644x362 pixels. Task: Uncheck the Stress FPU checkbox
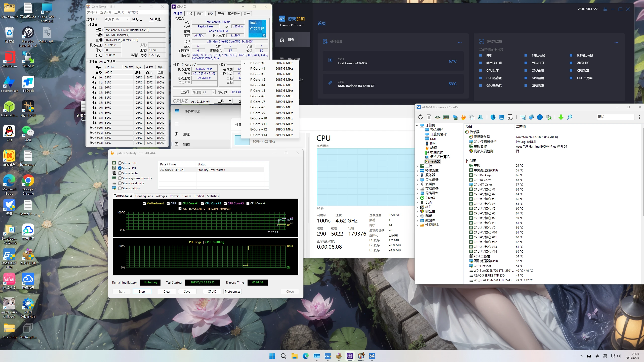120,168
